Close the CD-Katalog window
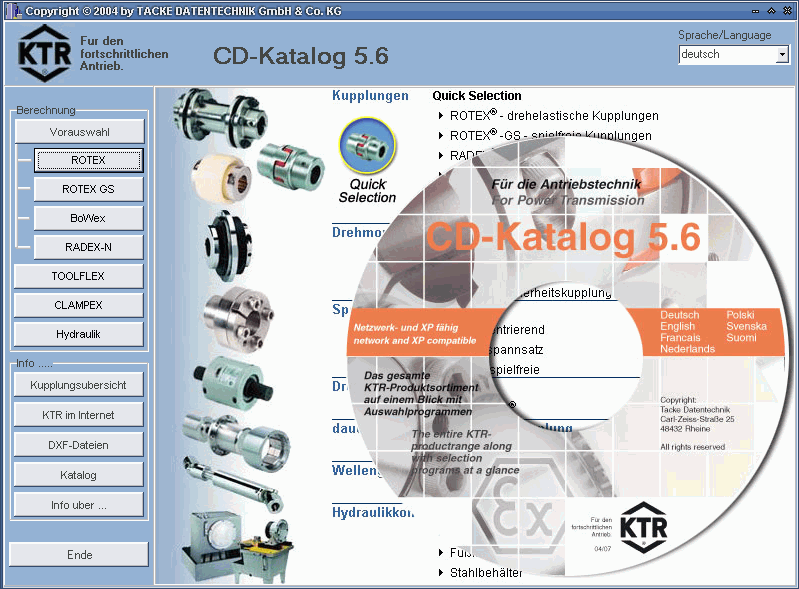 (787, 11)
